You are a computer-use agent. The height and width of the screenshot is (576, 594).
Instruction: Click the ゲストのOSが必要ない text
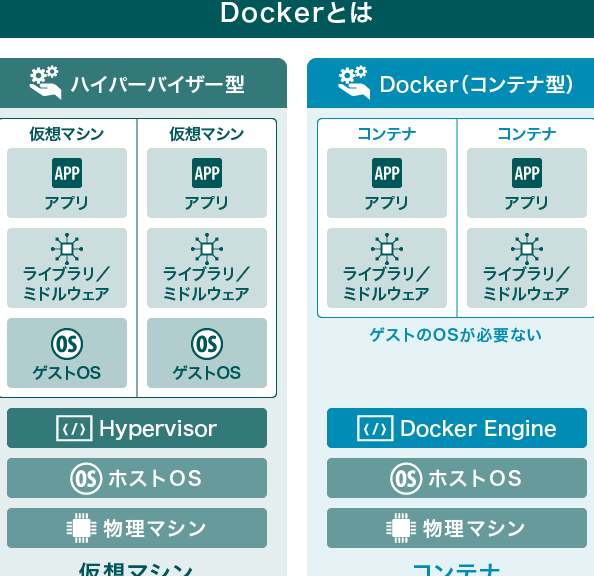455,335
